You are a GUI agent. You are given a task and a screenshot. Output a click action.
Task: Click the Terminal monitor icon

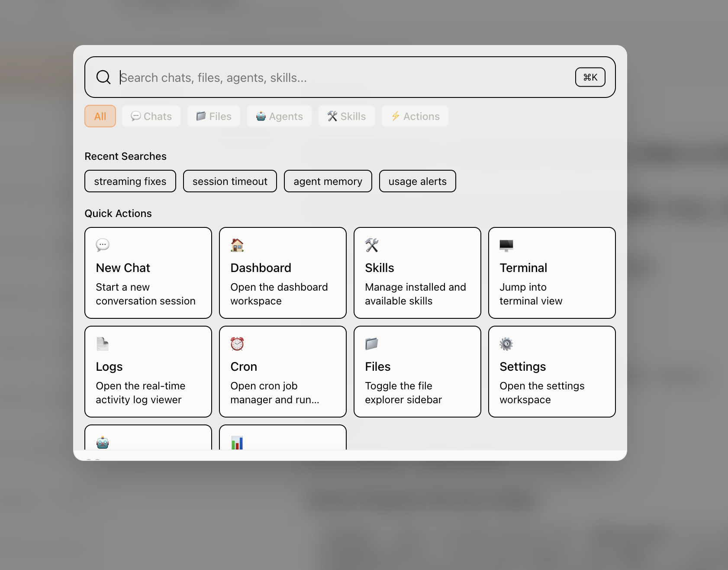(x=506, y=245)
